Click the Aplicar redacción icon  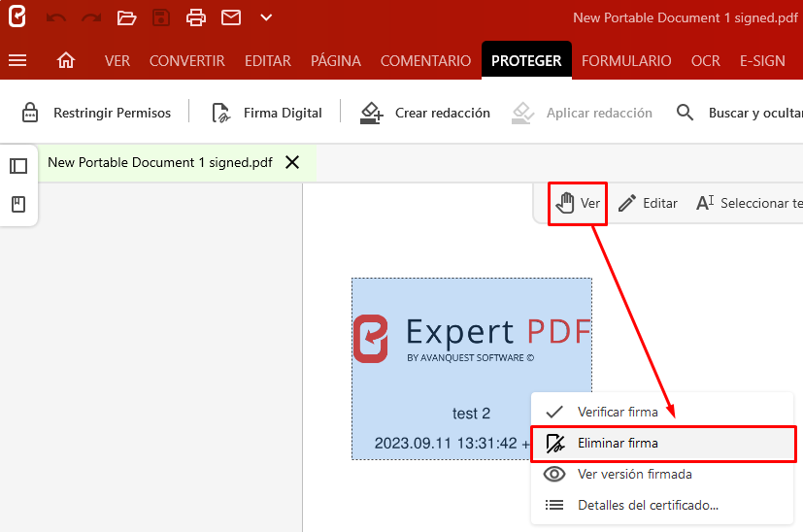click(x=522, y=113)
